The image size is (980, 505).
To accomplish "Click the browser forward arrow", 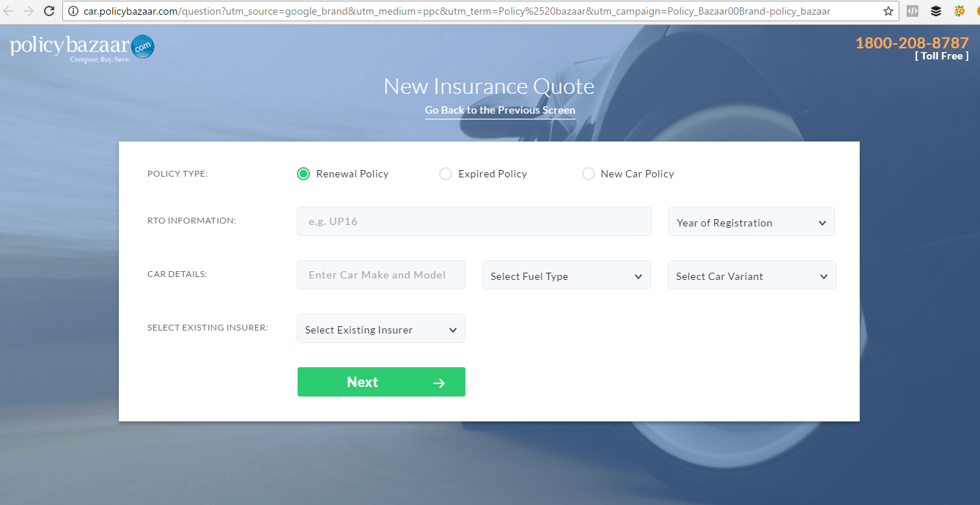I will point(29,11).
